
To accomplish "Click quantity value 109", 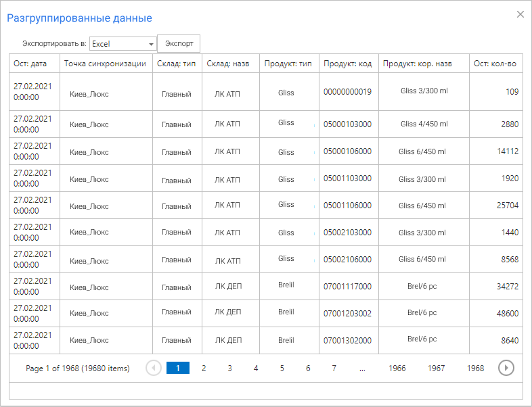I will (512, 91).
